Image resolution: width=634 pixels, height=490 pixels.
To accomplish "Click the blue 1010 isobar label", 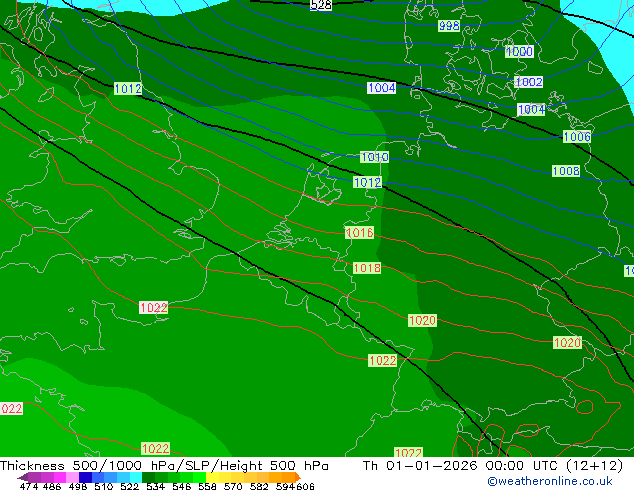I will pyautogui.click(x=374, y=157).
